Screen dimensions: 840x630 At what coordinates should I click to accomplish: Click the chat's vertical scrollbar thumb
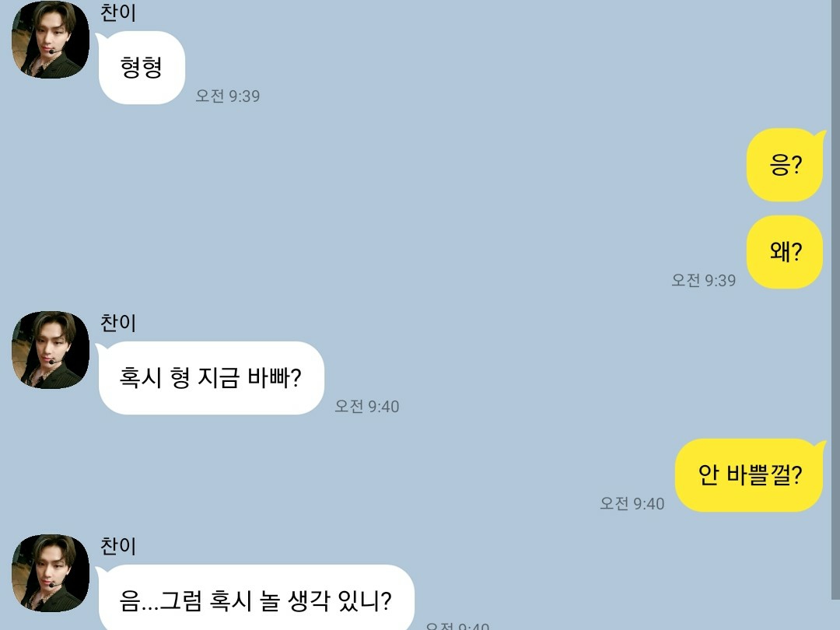[x=835, y=300]
